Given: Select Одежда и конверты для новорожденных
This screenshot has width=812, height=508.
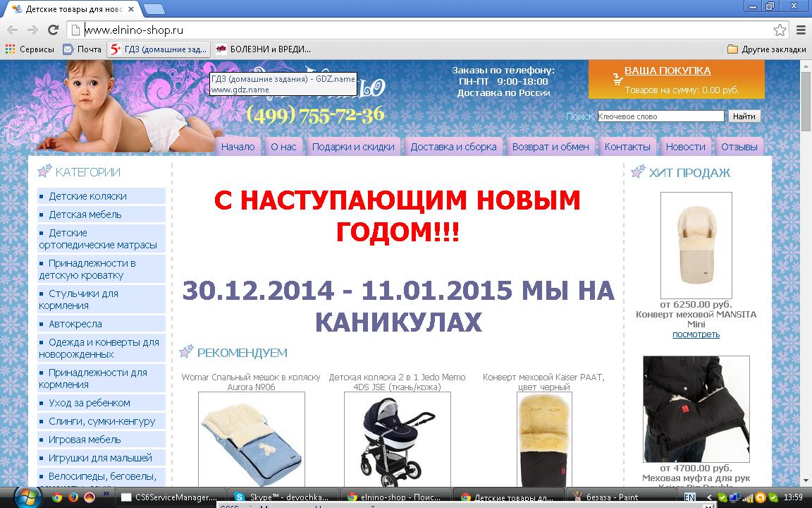Looking at the screenshot, I should pos(101,348).
